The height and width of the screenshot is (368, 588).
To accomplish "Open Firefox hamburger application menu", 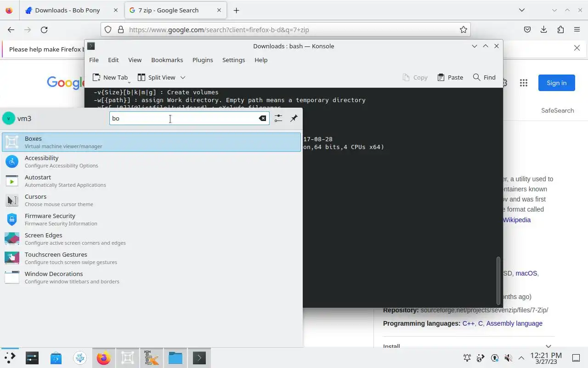I will tap(577, 29).
